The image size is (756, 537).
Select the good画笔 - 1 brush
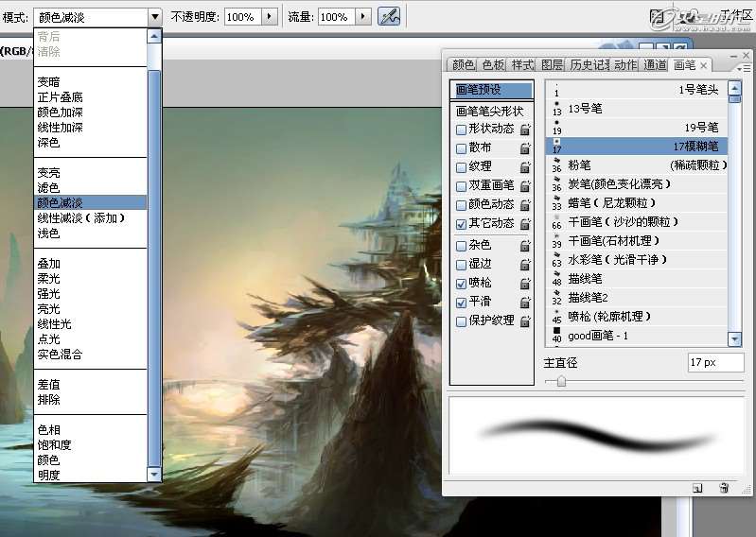click(x=636, y=337)
